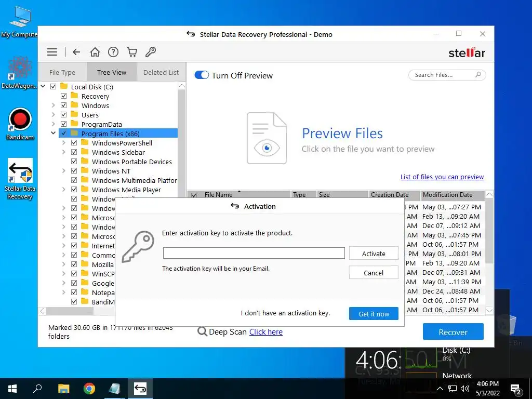
Task: Sort by the Creation Date column header
Action: pos(394,195)
